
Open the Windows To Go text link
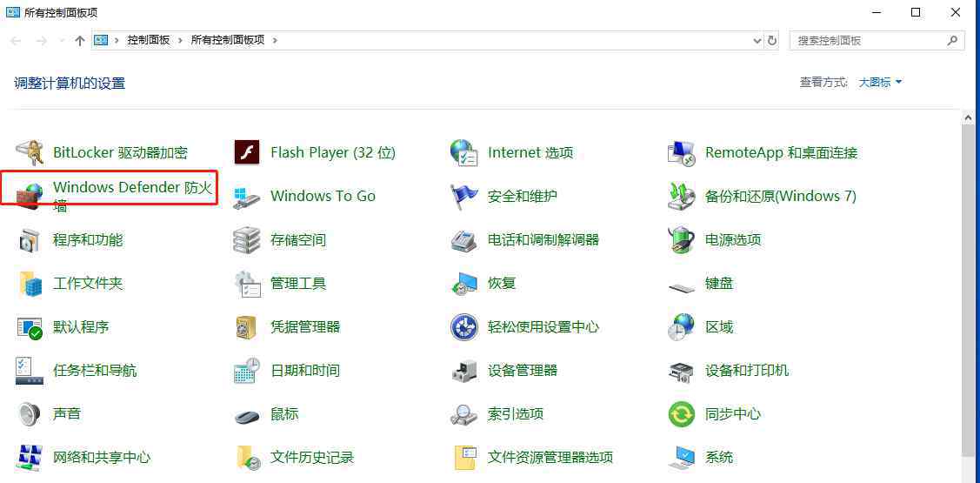tap(323, 196)
